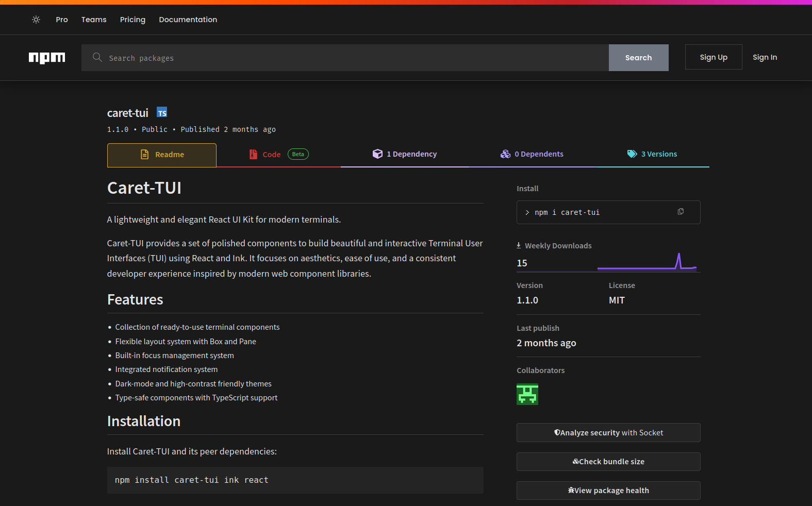The width and height of the screenshot is (812, 506).
Task: Click the Features heading
Action: click(135, 300)
